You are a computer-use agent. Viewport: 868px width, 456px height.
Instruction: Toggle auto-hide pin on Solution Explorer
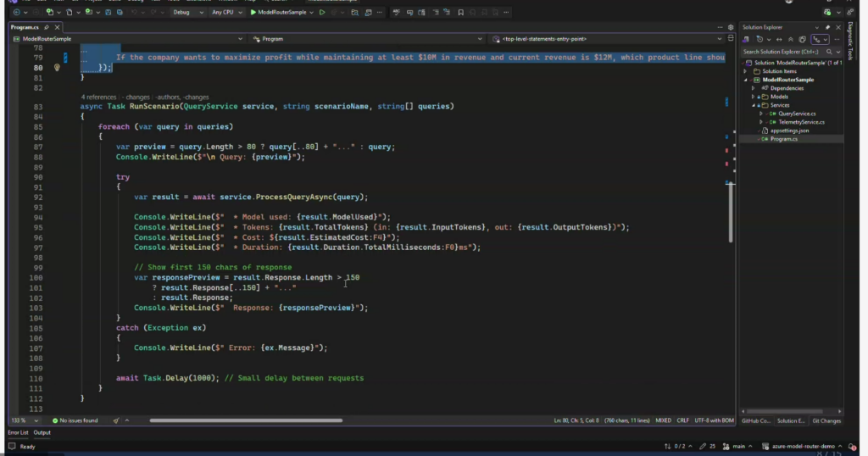coord(827,27)
